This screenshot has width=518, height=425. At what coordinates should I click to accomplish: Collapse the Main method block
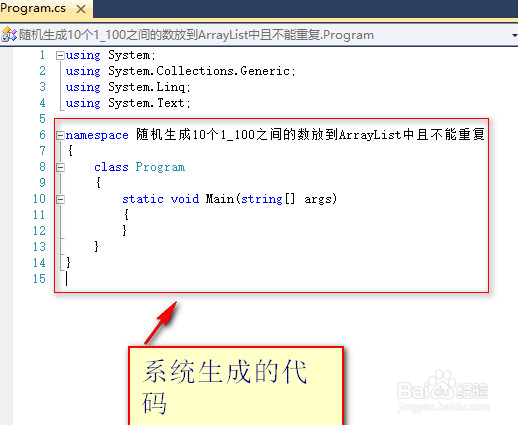click(60, 199)
